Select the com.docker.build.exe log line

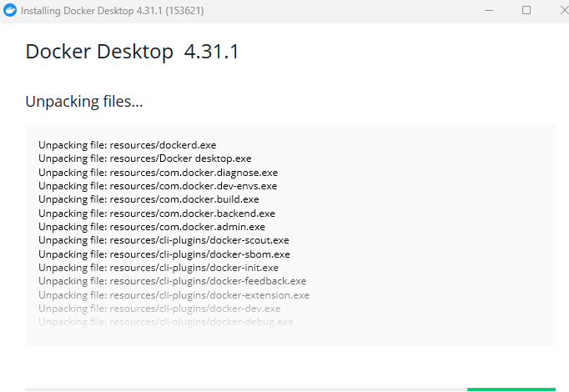(149, 199)
